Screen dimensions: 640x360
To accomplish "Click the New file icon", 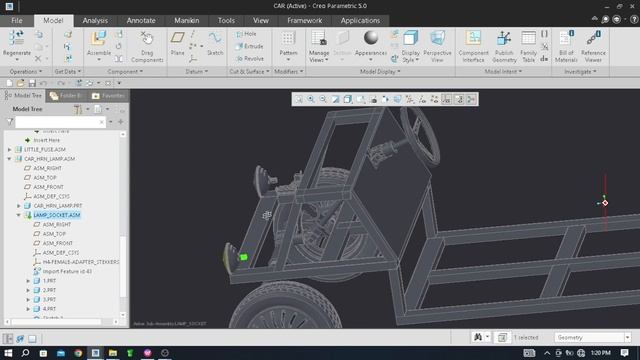I will pyautogui.click(x=9, y=83).
